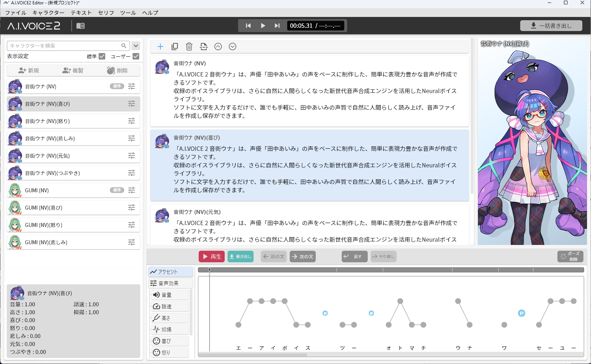Screen dimensions: 591x364
Task: Open settings sliders for GUMI (NV)(喜び)
Action: [131, 207]
